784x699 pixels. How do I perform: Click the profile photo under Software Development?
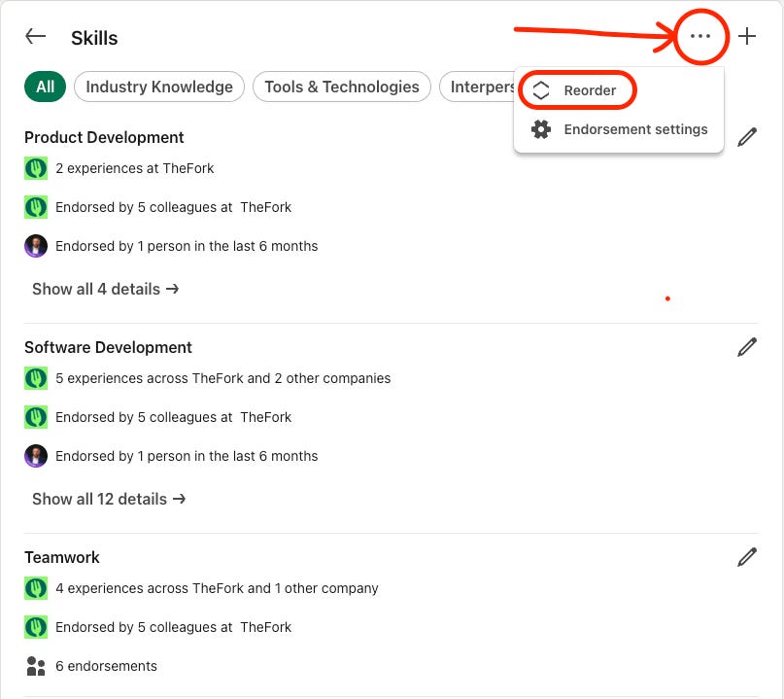click(36, 456)
